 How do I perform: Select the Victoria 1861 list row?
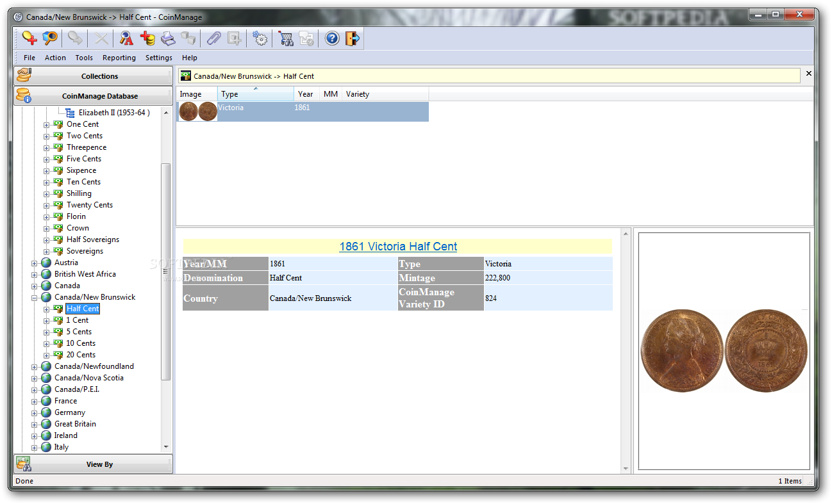[303, 111]
